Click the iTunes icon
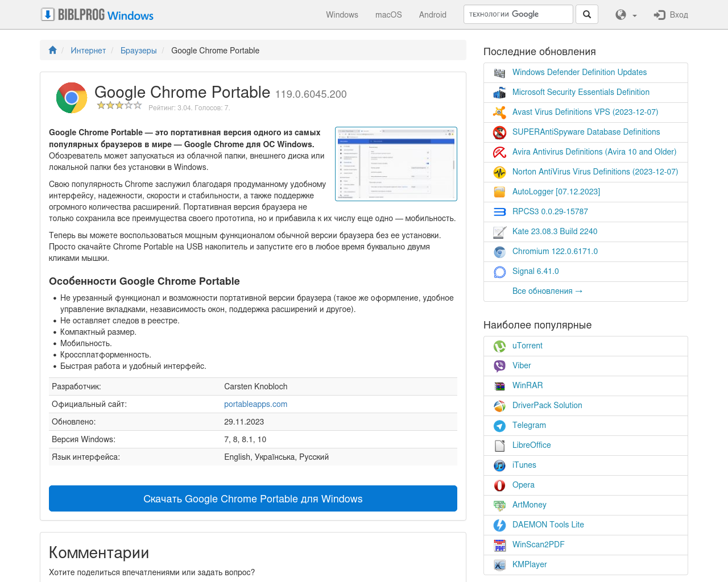 (x=499, y=465)
